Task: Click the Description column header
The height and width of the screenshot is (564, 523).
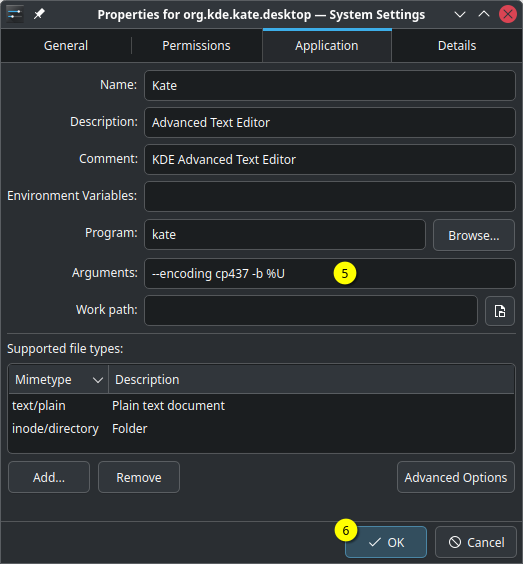Action: click(x=311, y=379)
